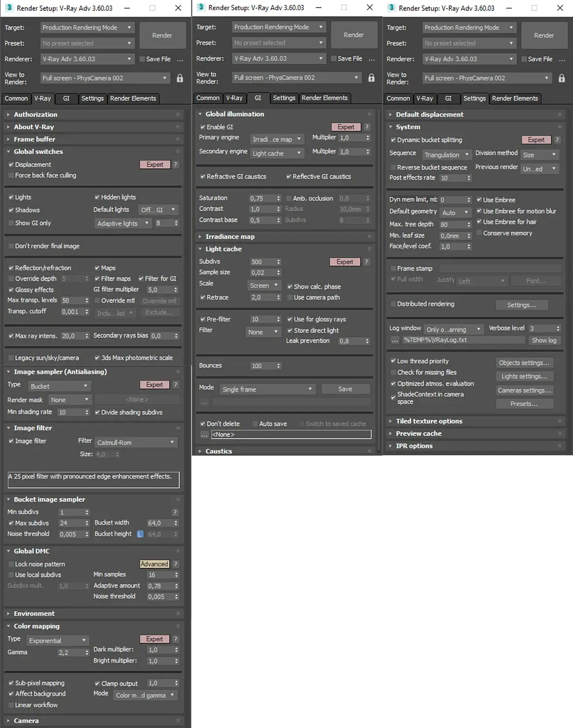Switch to Common tab in left window
The image size is (573, 728).
17,99
